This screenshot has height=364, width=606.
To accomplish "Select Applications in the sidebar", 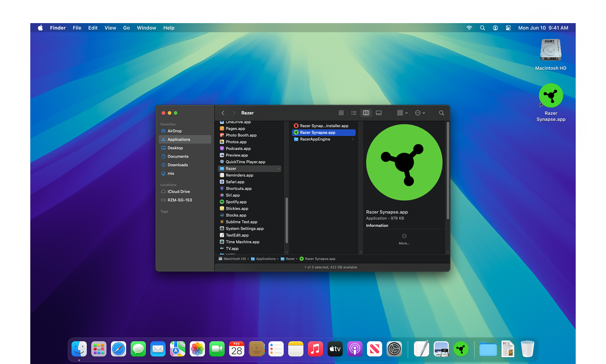I will tap(185, 139).
